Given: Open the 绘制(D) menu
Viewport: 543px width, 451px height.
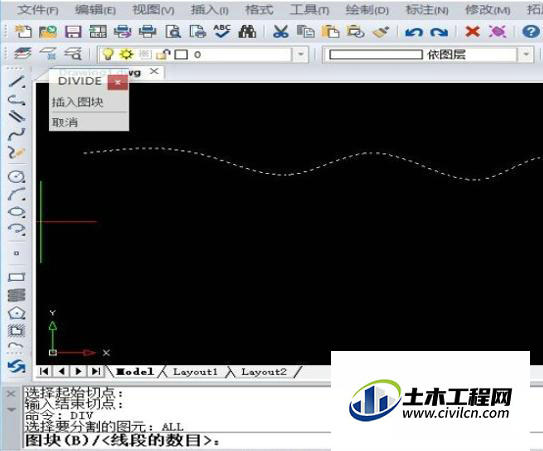Looking at the screenshot, I should 367,10.
